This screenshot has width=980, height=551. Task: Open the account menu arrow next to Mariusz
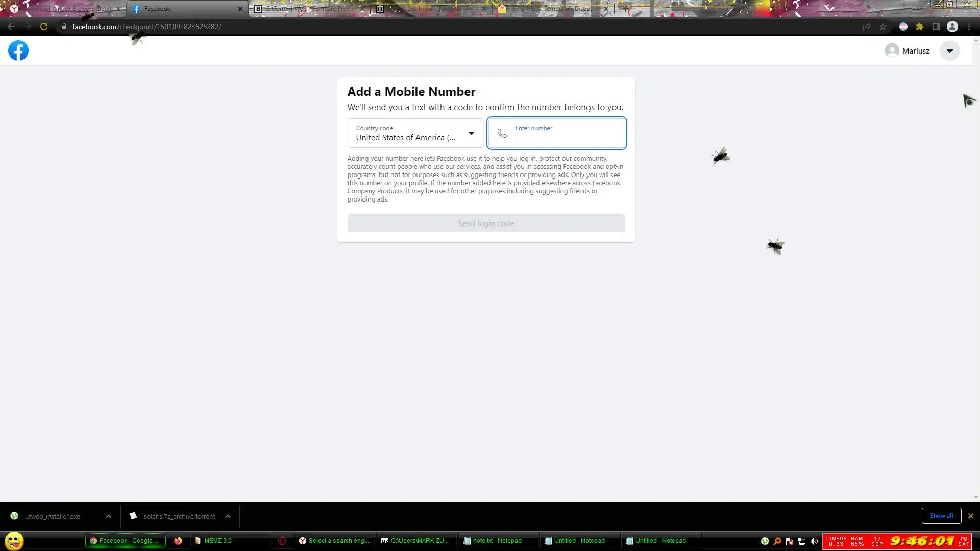click(x=949, y=51)
